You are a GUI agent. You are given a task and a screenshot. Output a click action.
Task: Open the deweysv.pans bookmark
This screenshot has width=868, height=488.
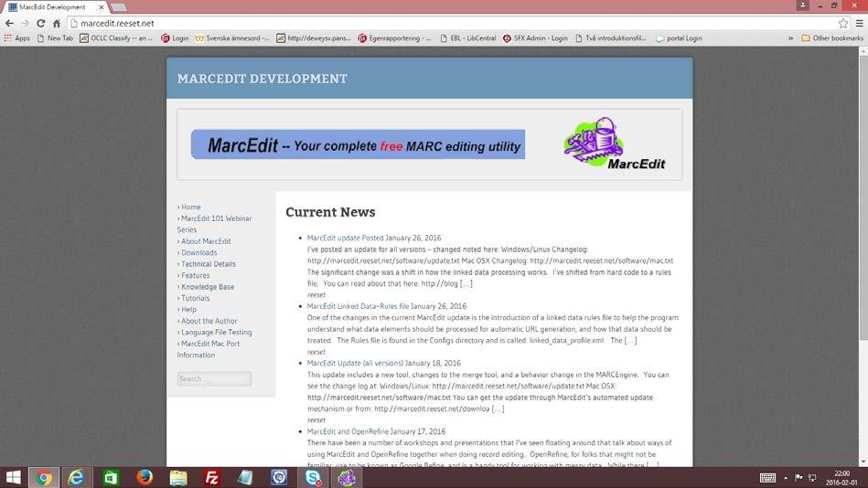coord(314,38)
